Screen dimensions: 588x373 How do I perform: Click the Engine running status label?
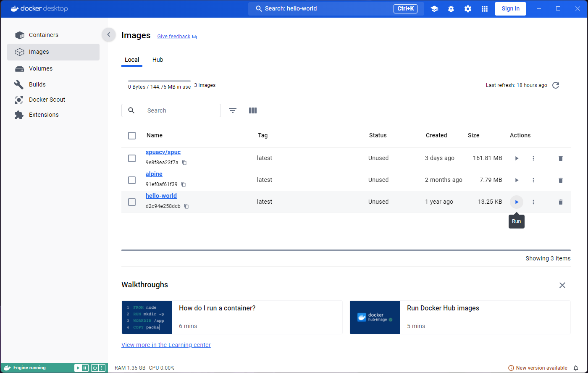tap(29, 368)
